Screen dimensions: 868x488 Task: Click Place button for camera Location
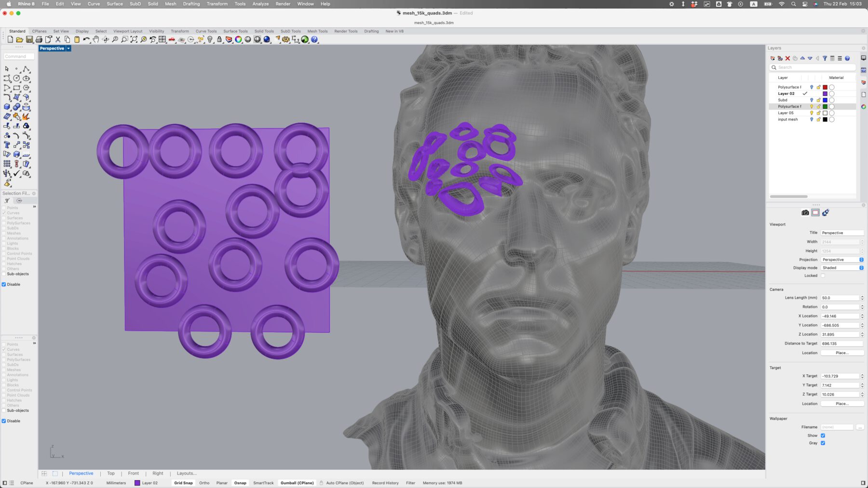pyautogui.click(x=842, y=353)
